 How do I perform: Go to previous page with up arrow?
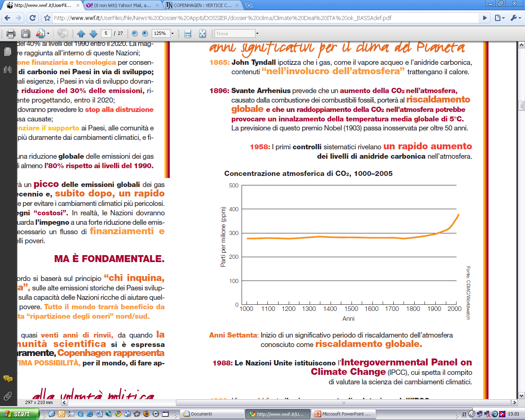coord(81,34)
